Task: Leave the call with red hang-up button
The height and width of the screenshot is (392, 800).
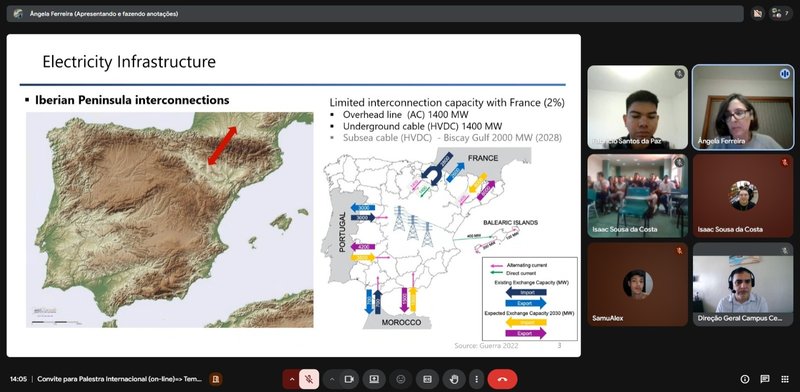Action: point(502,379)
